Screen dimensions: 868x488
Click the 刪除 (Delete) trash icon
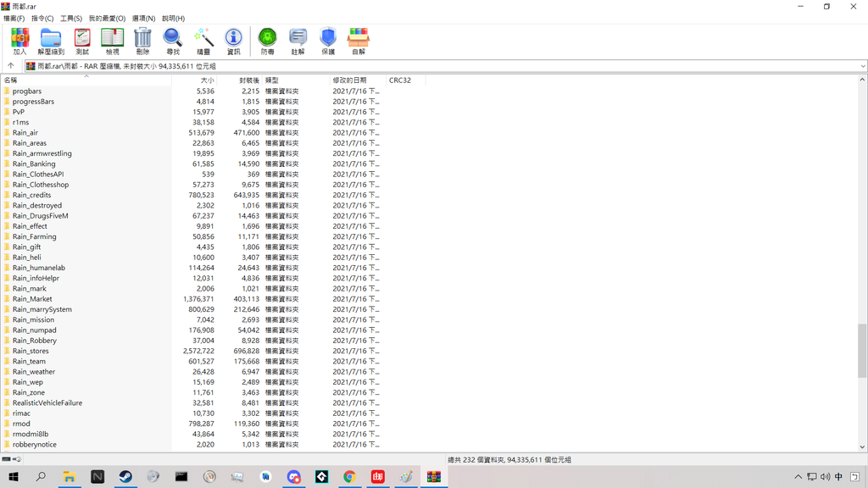142,41
